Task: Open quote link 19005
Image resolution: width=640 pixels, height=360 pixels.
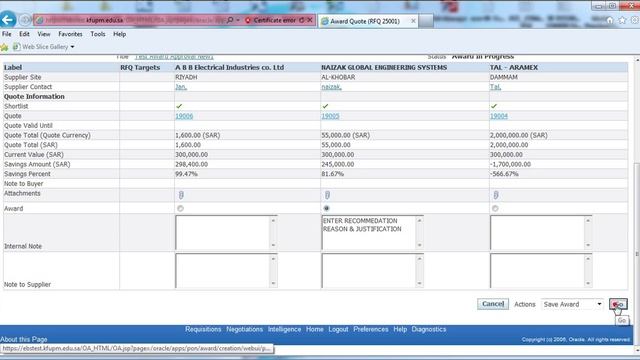Action: pyautogui.click(x=330, y=116)
